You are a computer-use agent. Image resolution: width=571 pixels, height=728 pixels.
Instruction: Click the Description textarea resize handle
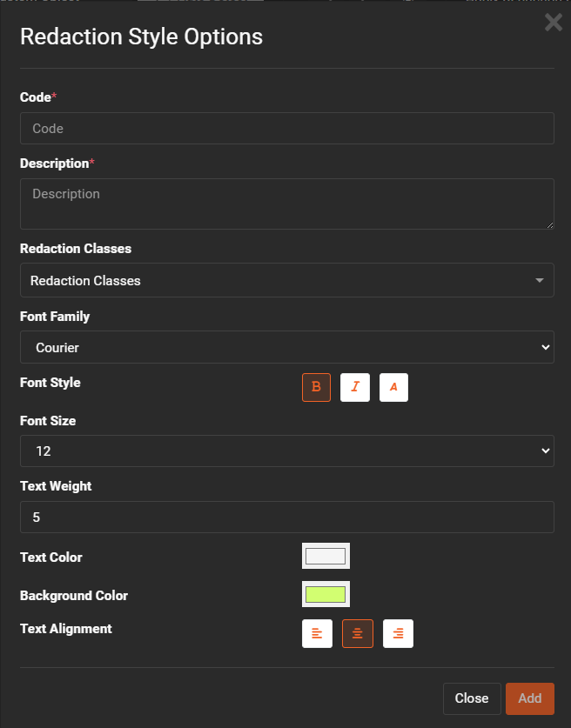(x=549, y=224)
